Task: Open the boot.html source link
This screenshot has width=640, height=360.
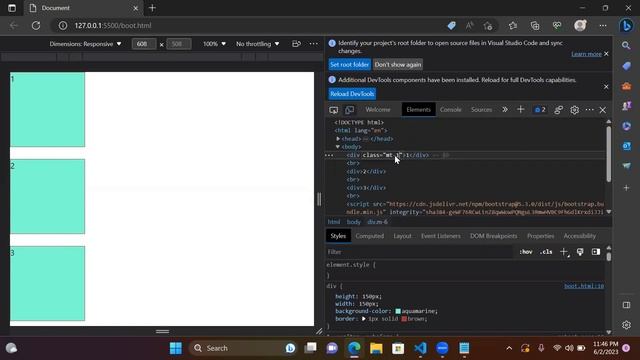Action: [584, 286]
